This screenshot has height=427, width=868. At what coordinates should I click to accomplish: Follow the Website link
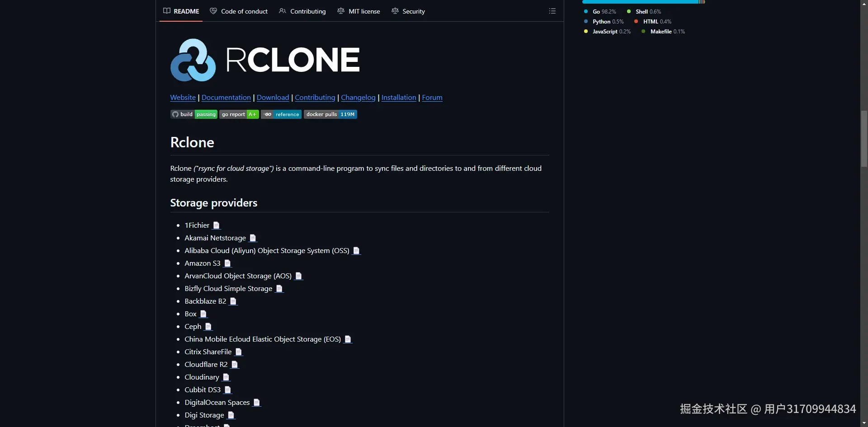point(183,98)
